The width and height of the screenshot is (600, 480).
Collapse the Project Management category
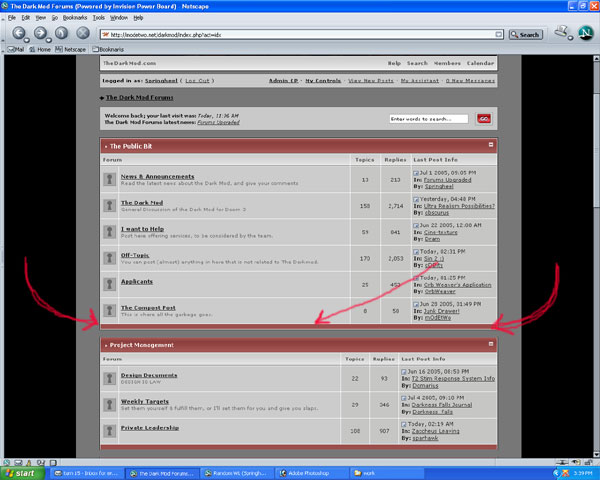[x=490, y=344]
